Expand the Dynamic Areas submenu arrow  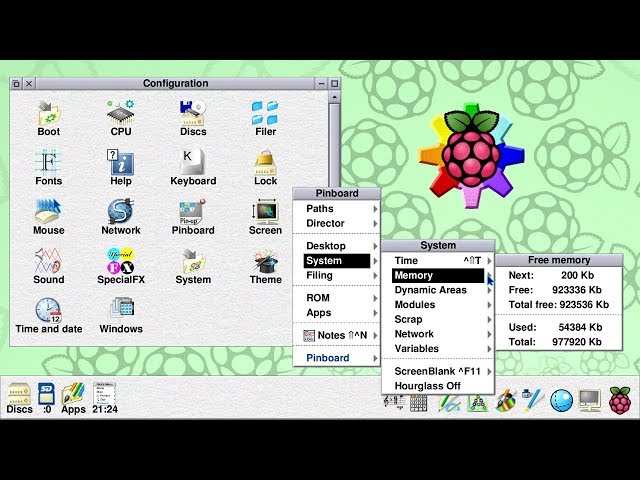pyautogui.click(x=489, y=290)
